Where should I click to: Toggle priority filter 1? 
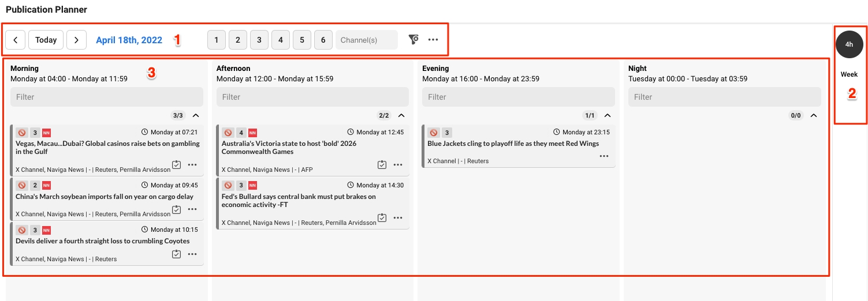tap(216, 40)
